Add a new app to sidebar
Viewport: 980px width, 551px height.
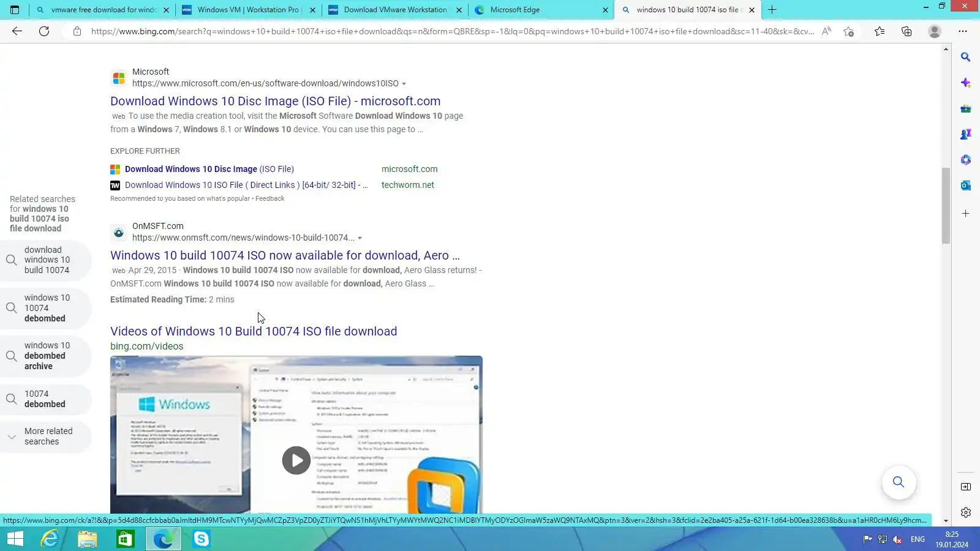point(966,214)
